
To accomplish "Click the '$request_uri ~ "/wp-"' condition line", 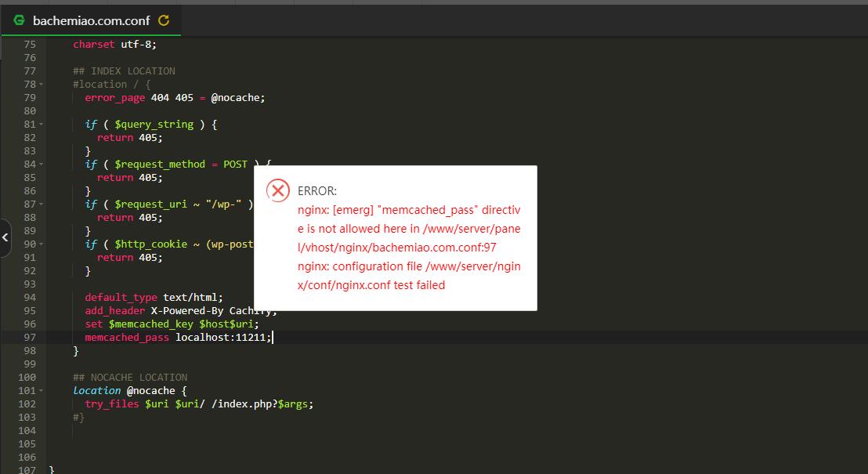I will [169, 204].
